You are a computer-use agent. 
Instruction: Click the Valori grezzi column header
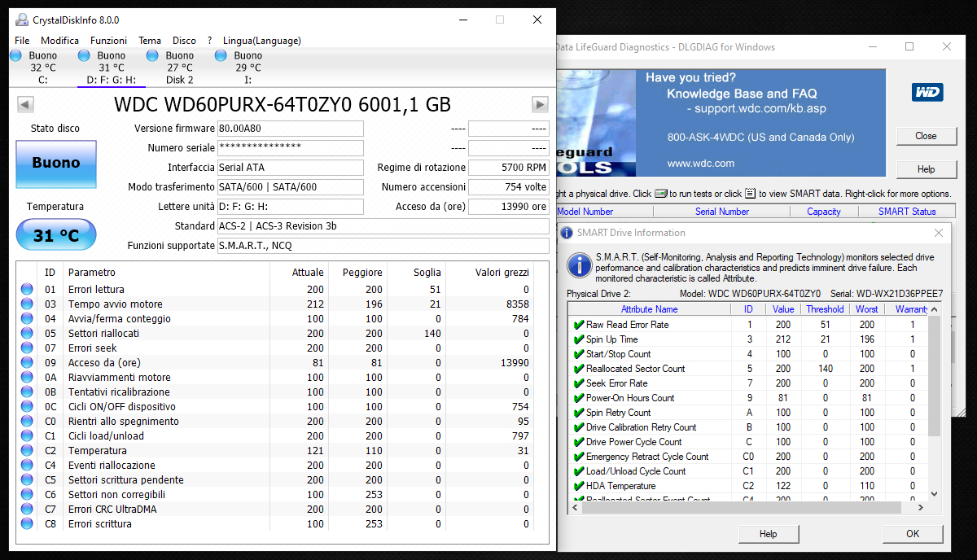[492, 273]
